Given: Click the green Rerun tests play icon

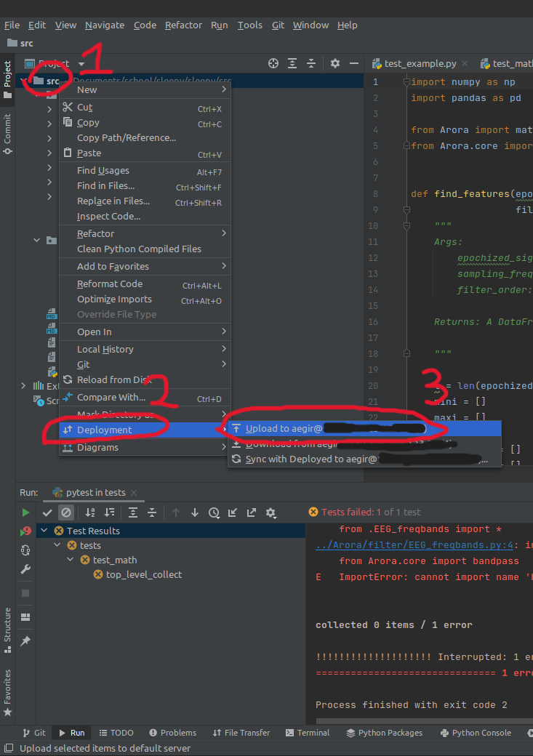Looking at the screenshot, I should point(25,512).
